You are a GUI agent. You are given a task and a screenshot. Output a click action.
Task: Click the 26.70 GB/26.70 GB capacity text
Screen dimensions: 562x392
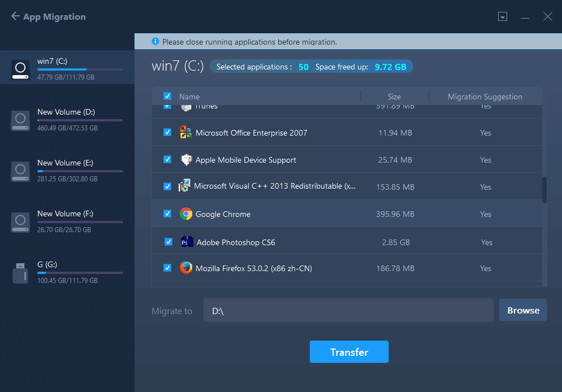(x=64, y=229)
